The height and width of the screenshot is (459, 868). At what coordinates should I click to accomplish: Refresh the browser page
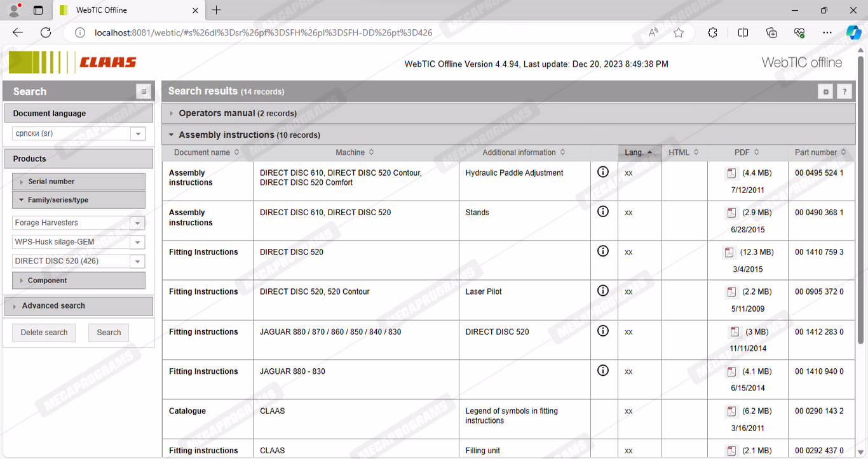tap(46, 33)
